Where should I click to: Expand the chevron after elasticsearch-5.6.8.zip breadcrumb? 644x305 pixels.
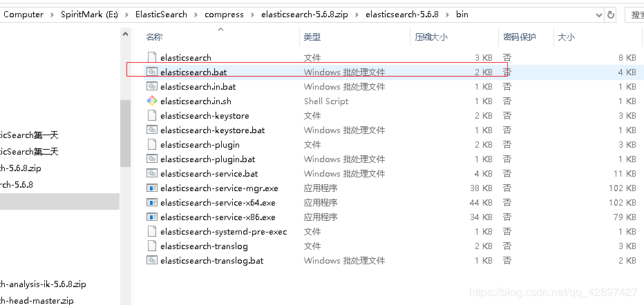tap(357, 14)
